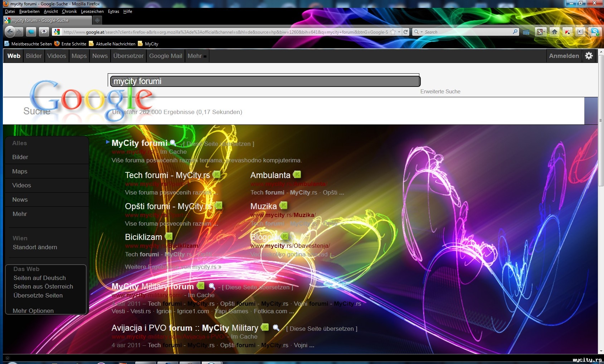The image size is (604, 364).
Task: Filter by Seiten aus Österreich
Action: click(x=43, y=286)
